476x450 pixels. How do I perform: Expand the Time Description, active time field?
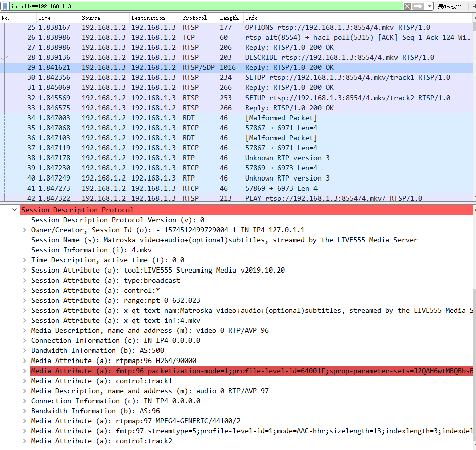point(25,260)
